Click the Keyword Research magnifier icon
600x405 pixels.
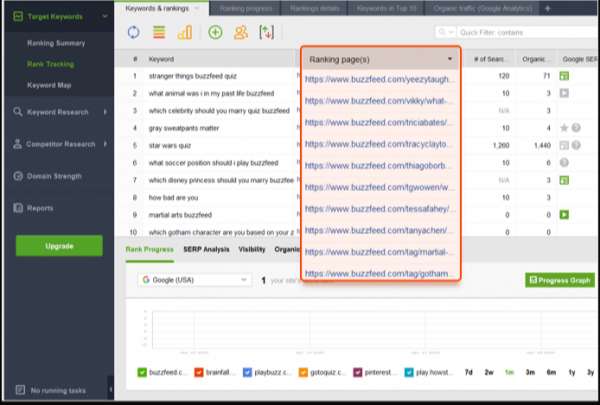(18, 112)
